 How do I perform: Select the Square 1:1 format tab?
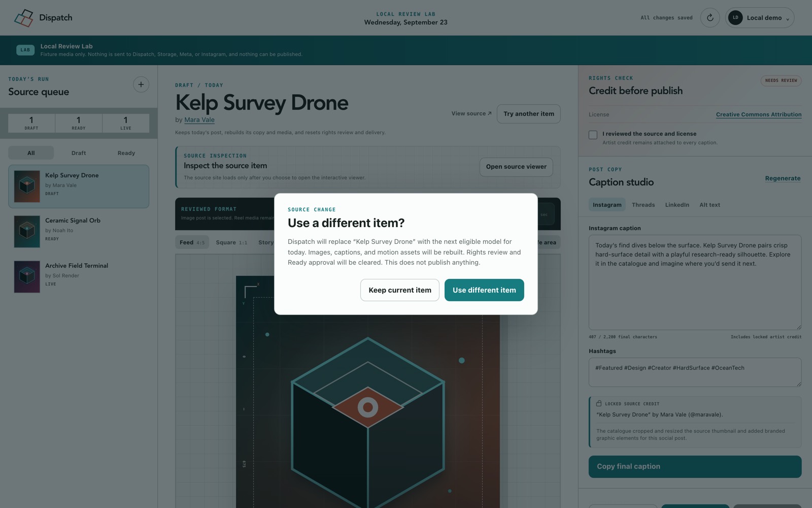tap(231, 242)
